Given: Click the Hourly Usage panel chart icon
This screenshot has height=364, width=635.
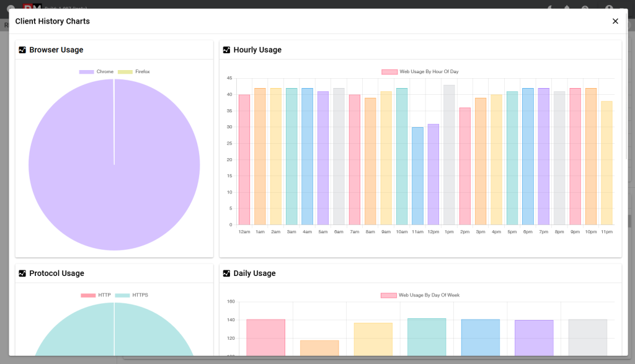Looking at the screenshot, I should [x=228, y=50].
